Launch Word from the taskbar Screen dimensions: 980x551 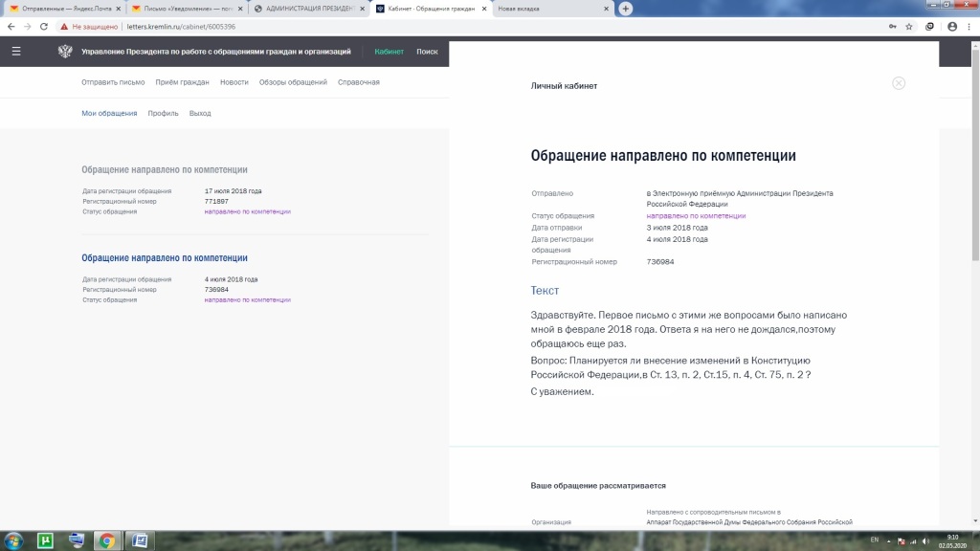tap(139, 541)
